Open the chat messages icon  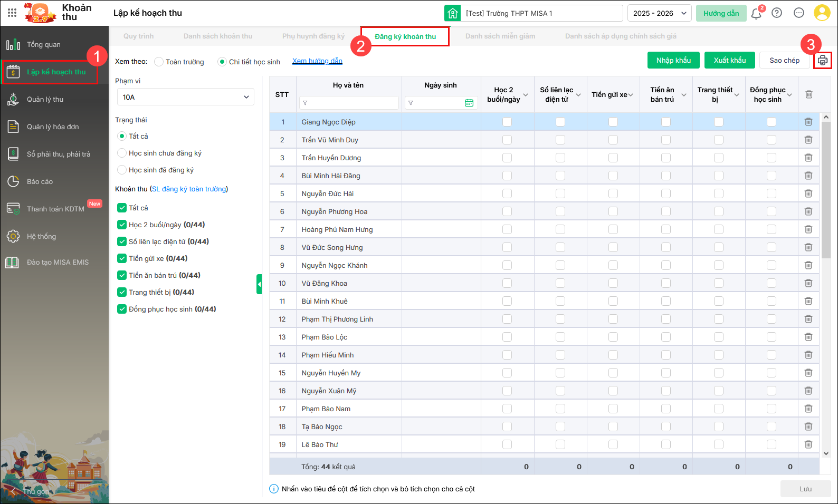[799, 13]
